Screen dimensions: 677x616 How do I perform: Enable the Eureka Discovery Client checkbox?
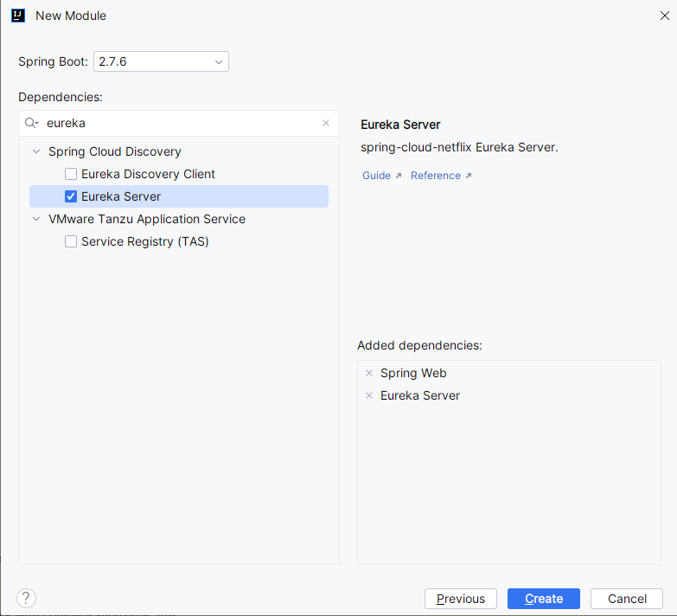[71, 174]
